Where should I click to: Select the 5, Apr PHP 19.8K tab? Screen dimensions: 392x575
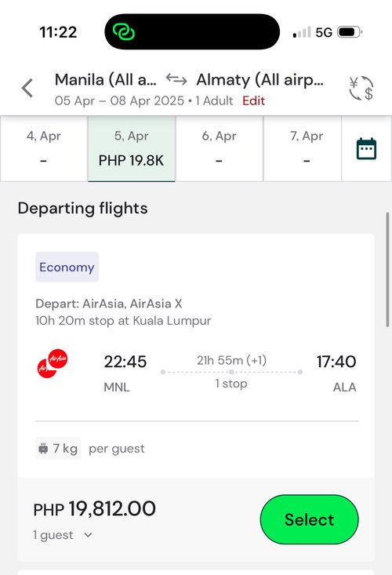(131, 148)
